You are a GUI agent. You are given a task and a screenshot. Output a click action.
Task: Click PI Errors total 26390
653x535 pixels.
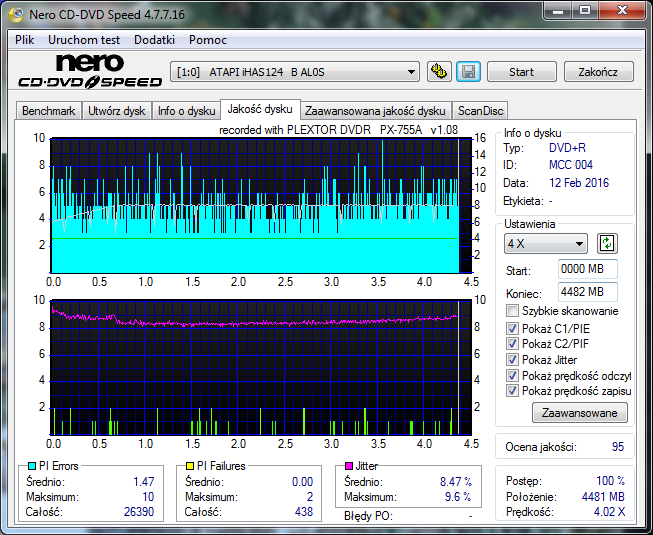(139, 512)
